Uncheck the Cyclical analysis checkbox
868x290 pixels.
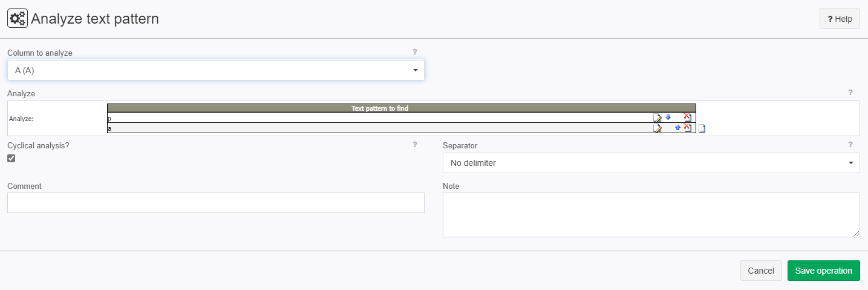coord(11,159)
